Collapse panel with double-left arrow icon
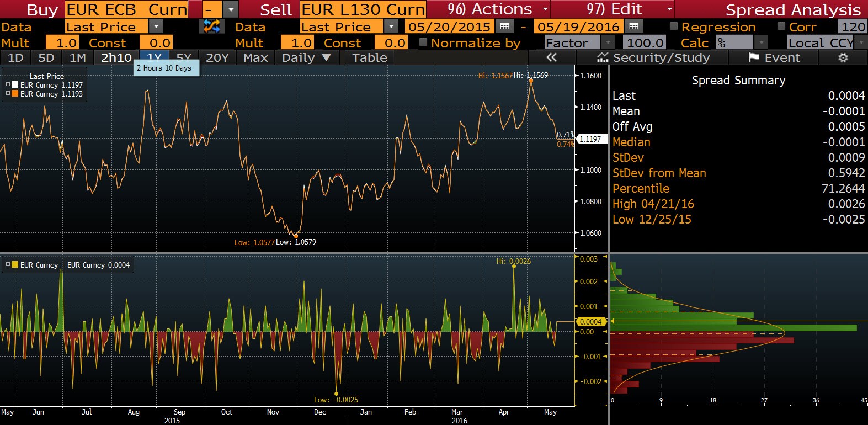The image size is (868, 425). point(551,58)
